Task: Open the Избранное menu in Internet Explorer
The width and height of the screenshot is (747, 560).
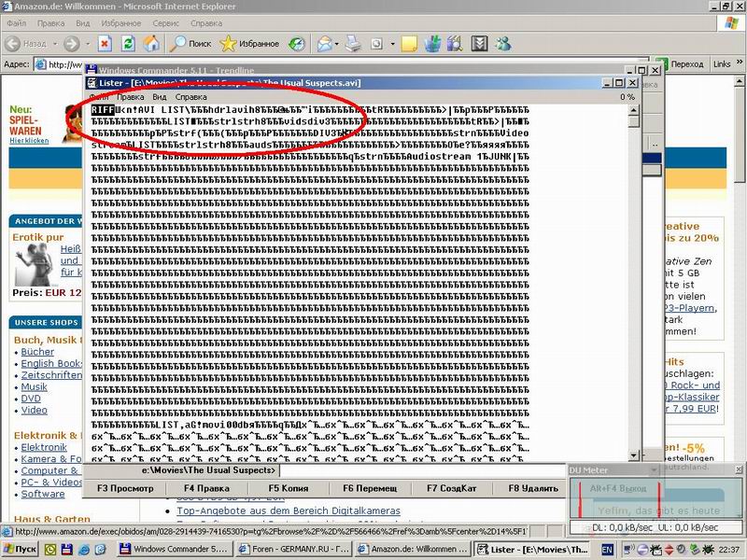Action: click(x=121, y=22)
